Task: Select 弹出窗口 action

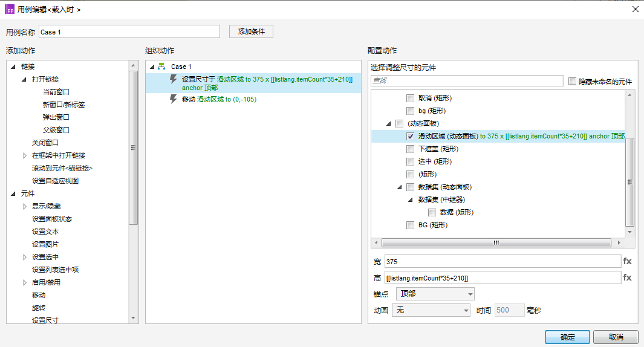Action: coord(56,117)
